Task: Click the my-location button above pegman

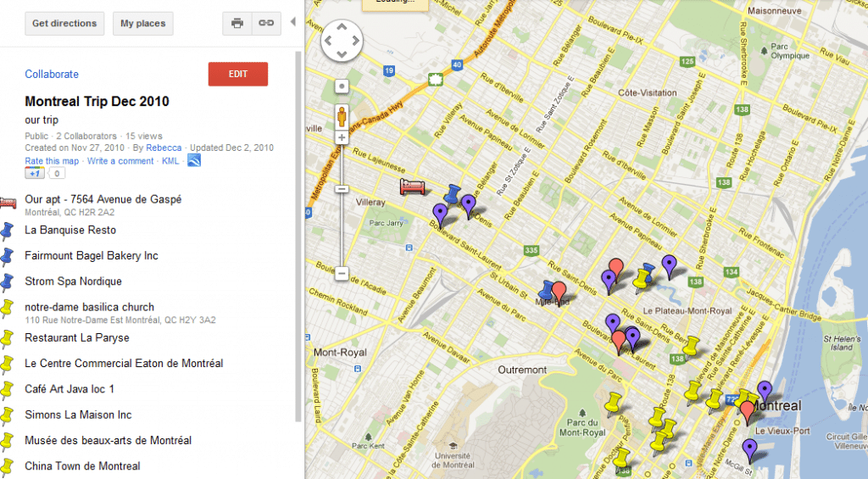Action: 342,87
